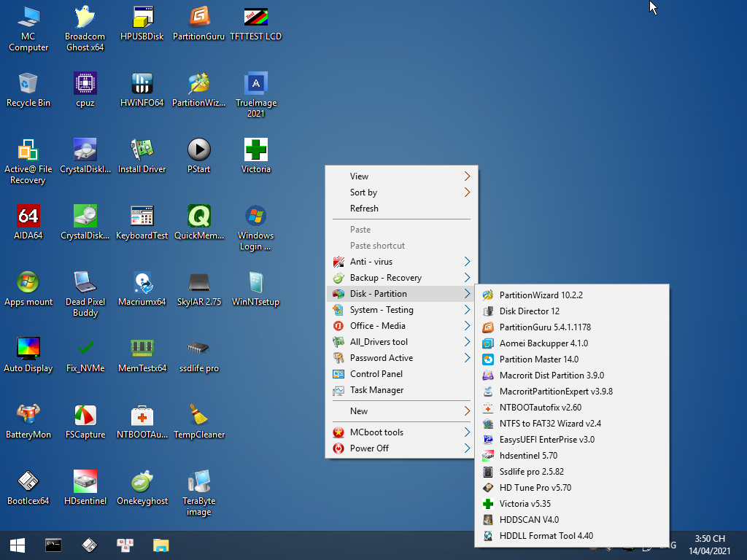
Task: Expand the Backup - Recovery submenu
Action: click(x=401, y=278)
